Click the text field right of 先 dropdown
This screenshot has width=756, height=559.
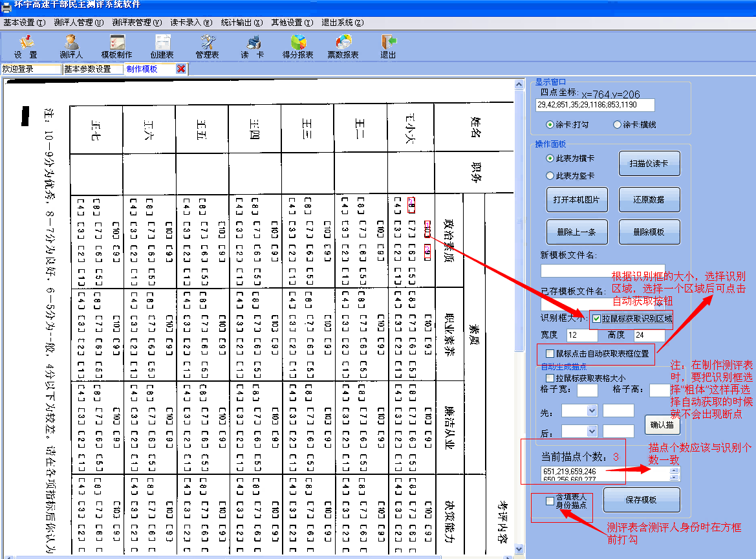(619, 410)
